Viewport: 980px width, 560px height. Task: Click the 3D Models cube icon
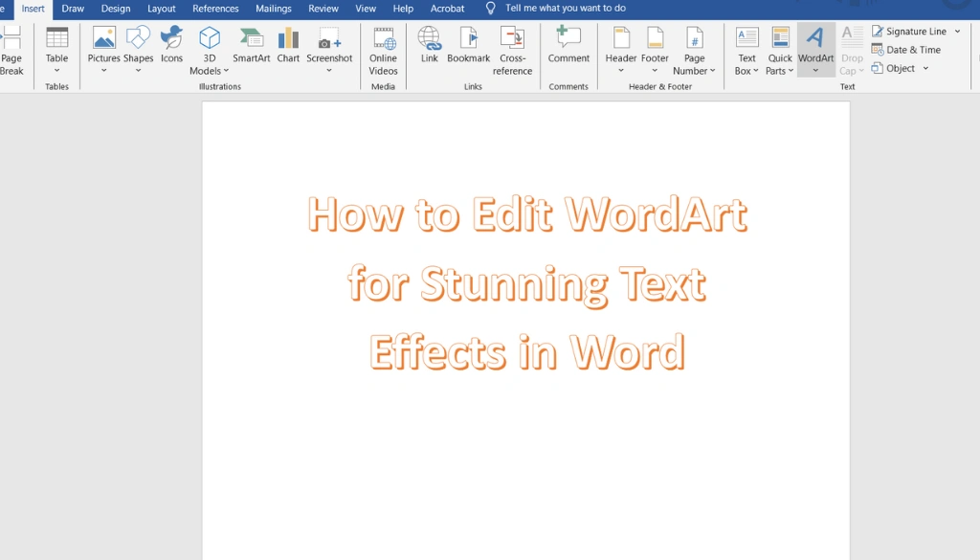tap(210, 37)
